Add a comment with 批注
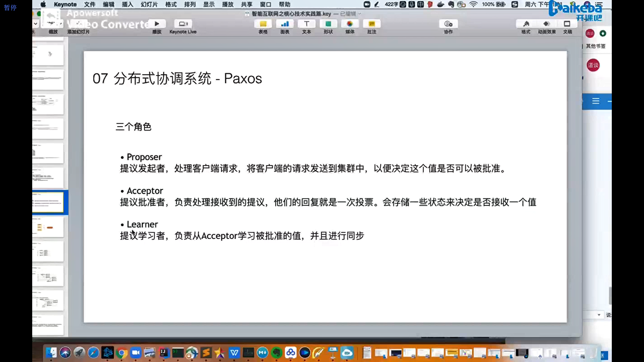Viewport: 644px width, 362px height. pyautogui.click(x=372, y=24)
